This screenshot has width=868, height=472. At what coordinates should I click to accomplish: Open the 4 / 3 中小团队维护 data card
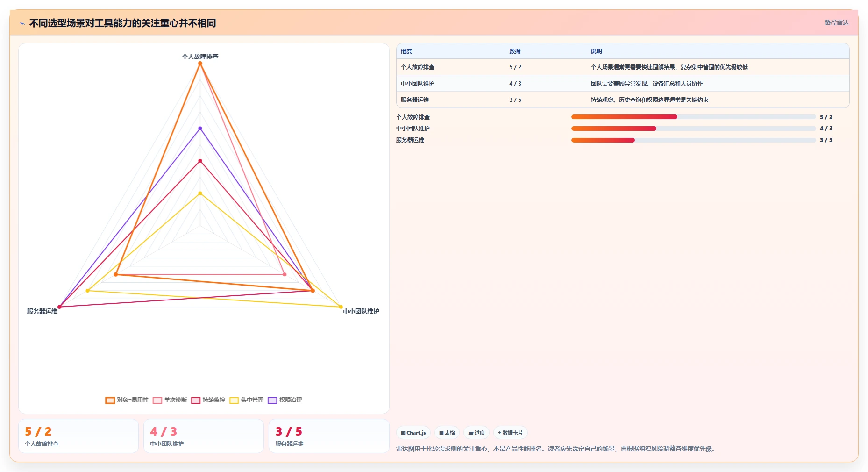tap(204, 436)
